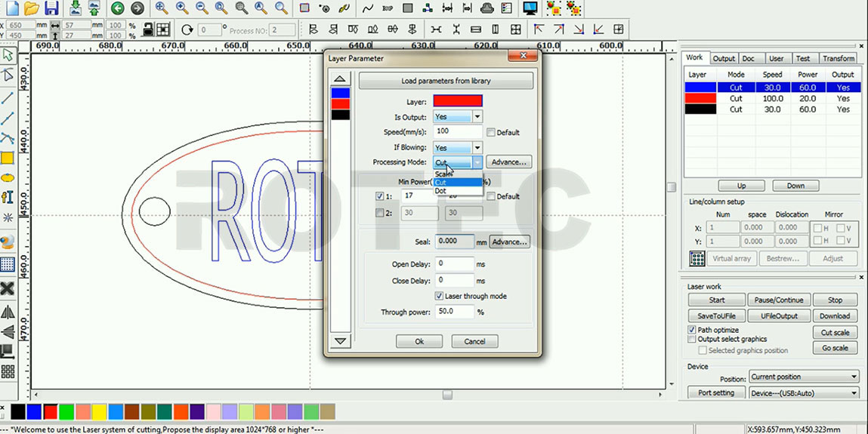Click the Save file icon
The image size is (868, 434).
tap(51, 8)
